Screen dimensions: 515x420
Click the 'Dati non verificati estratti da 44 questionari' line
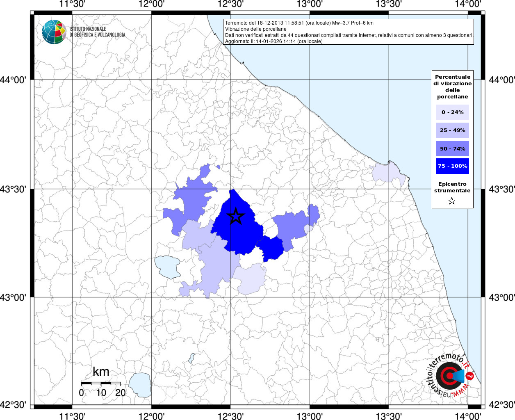tap(349, 35)
